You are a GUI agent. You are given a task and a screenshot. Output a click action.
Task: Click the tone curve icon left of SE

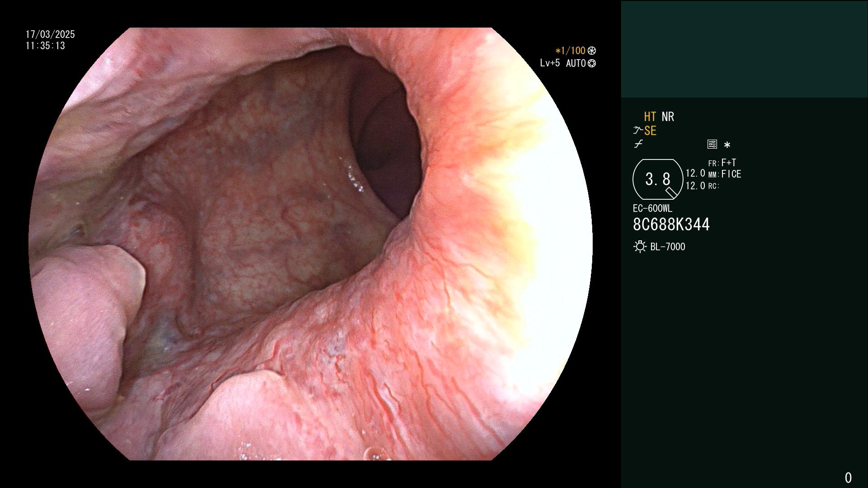point(638,131)
